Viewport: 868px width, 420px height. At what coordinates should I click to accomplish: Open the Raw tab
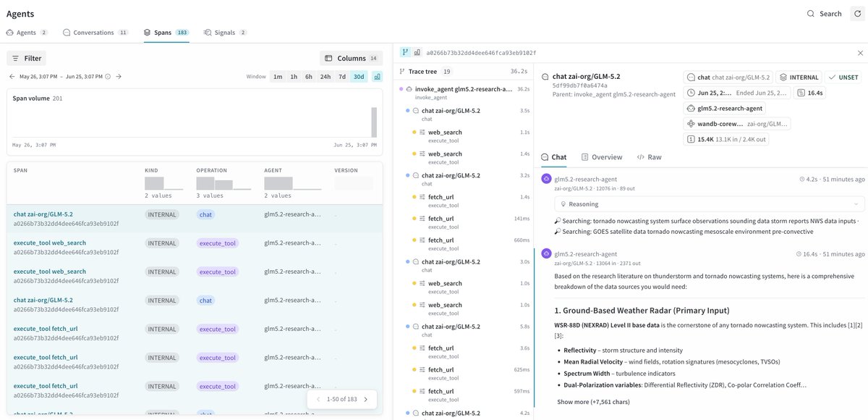click(649, 157)
